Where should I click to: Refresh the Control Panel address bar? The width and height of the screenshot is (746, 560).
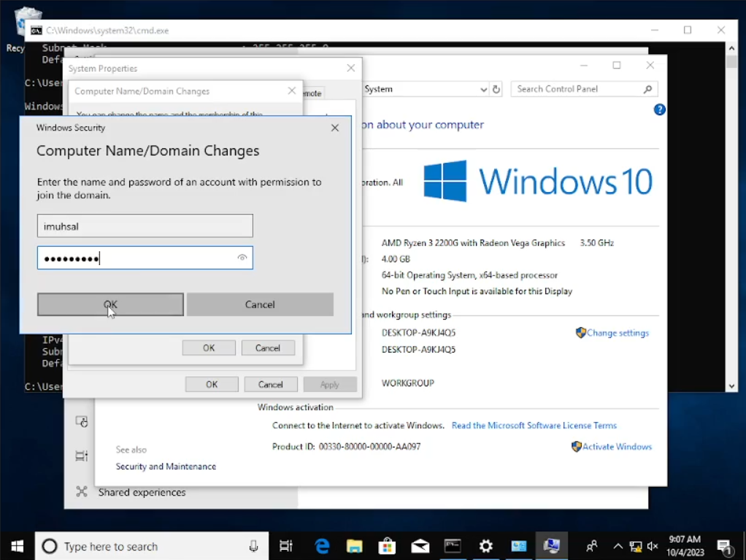[496, 89]
